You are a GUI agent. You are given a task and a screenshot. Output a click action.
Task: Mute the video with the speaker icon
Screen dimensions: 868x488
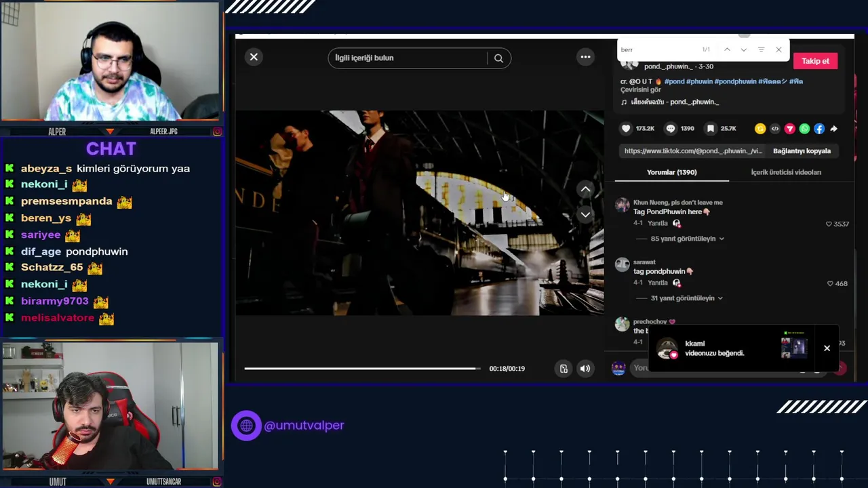click(585, 369)
